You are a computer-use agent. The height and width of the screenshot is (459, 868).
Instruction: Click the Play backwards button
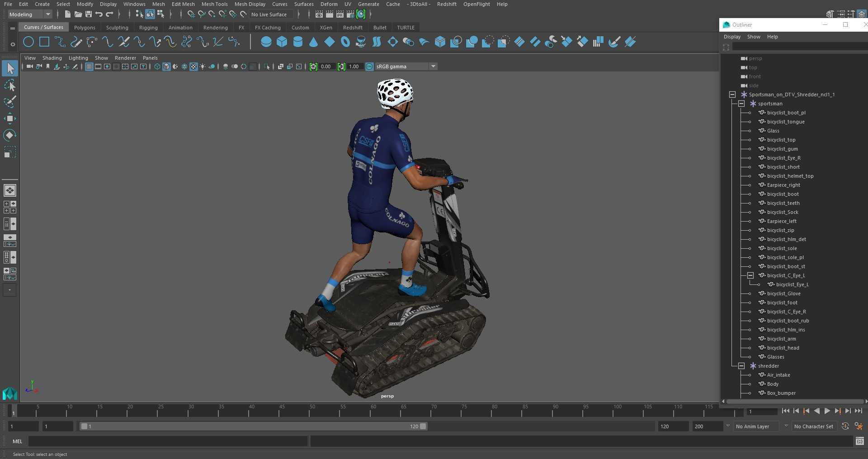click(816, 411)
